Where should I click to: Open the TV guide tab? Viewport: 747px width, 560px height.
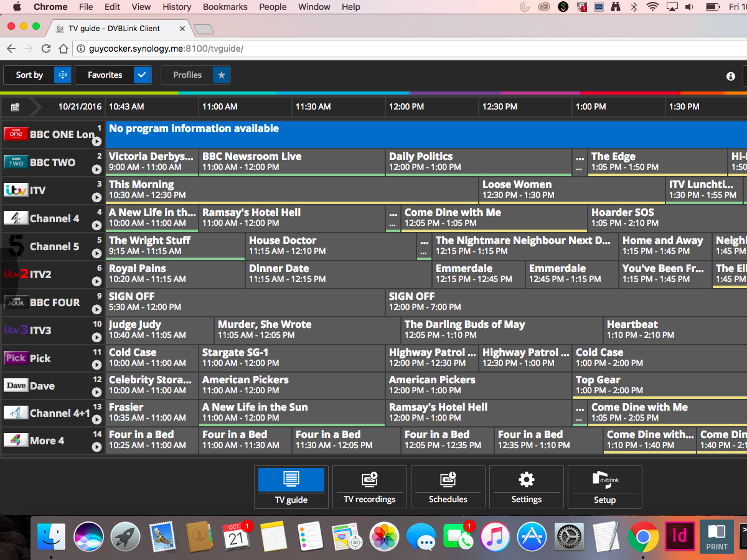click(292, 487)
